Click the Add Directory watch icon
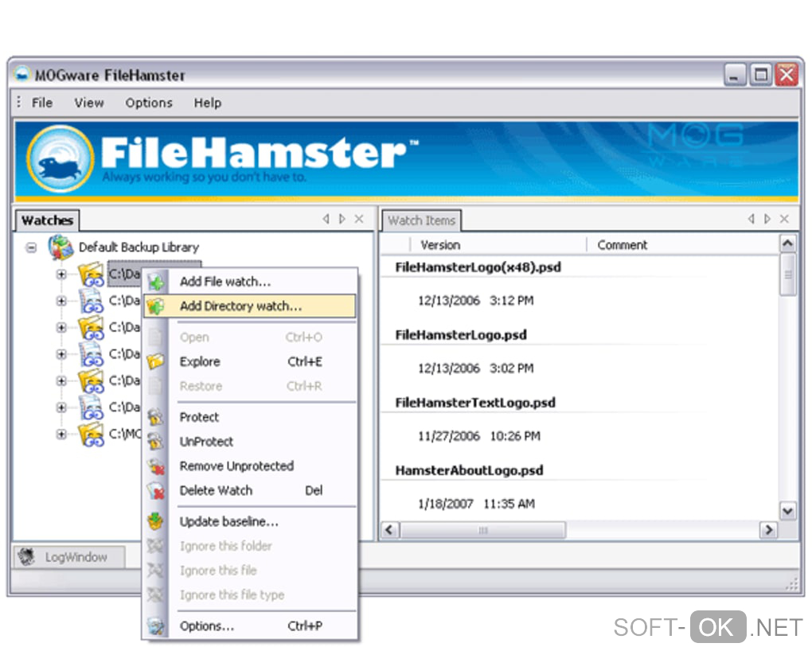Viewport: 812px width, 647px height. coord(155,306)
